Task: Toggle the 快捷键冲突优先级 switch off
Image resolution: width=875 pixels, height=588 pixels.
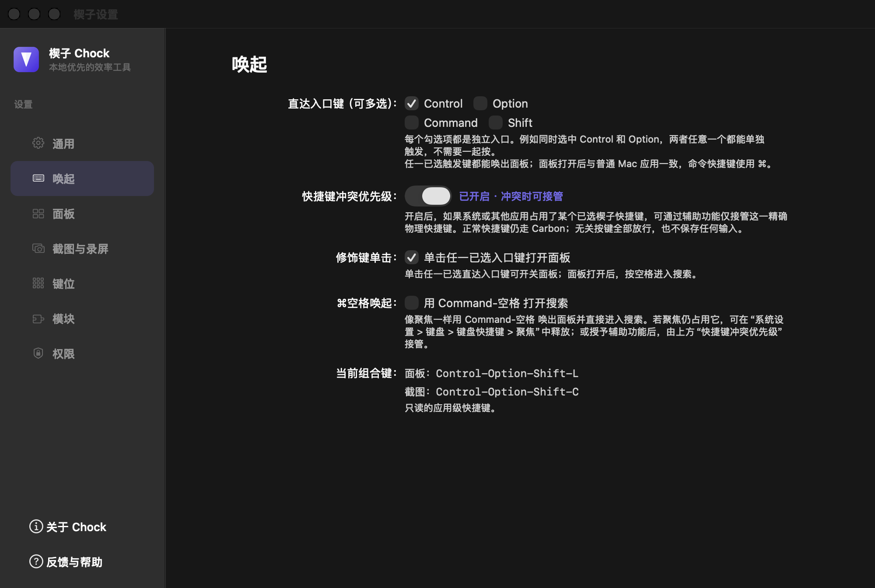Action: (428, 196)
